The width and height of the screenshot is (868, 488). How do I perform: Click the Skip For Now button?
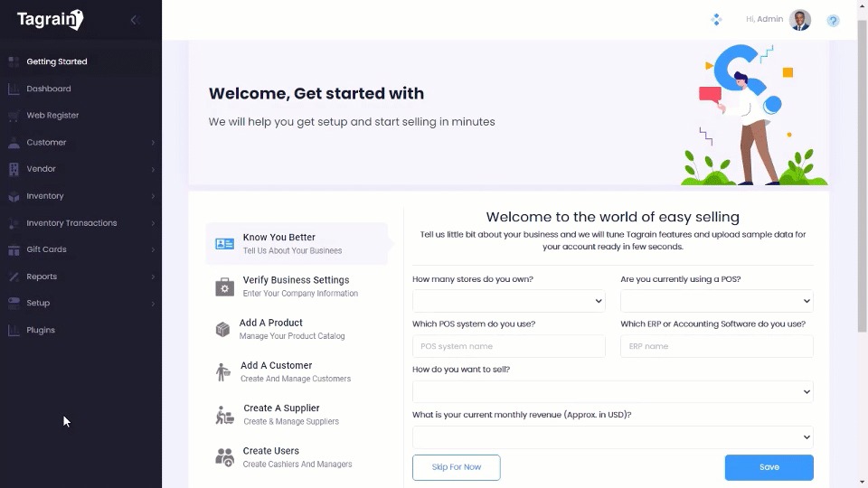point(456,467)
